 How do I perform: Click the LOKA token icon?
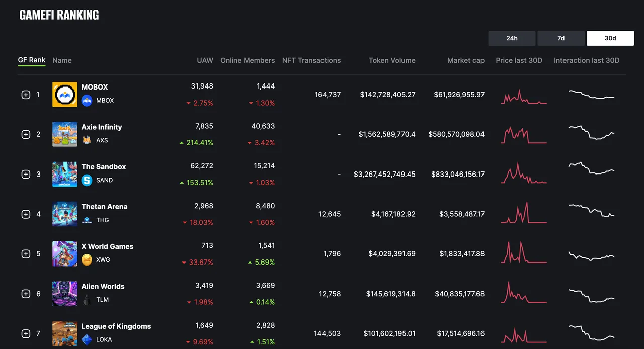click(87, 339)
